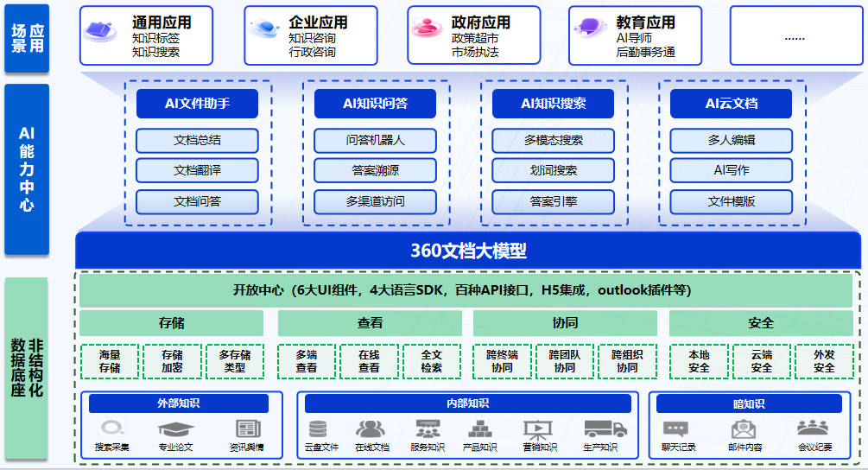868x470 pixels.
Task: Click the 服务知识 icon
Action: point(428,429)
